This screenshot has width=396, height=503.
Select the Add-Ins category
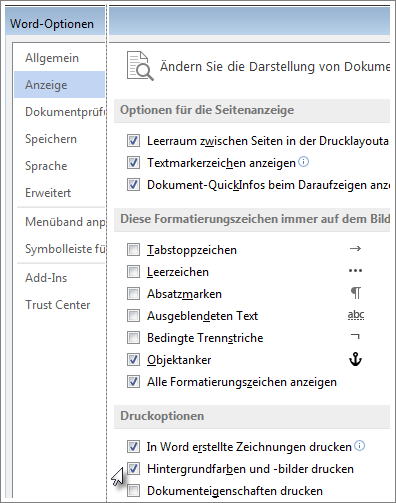[59, 278]
